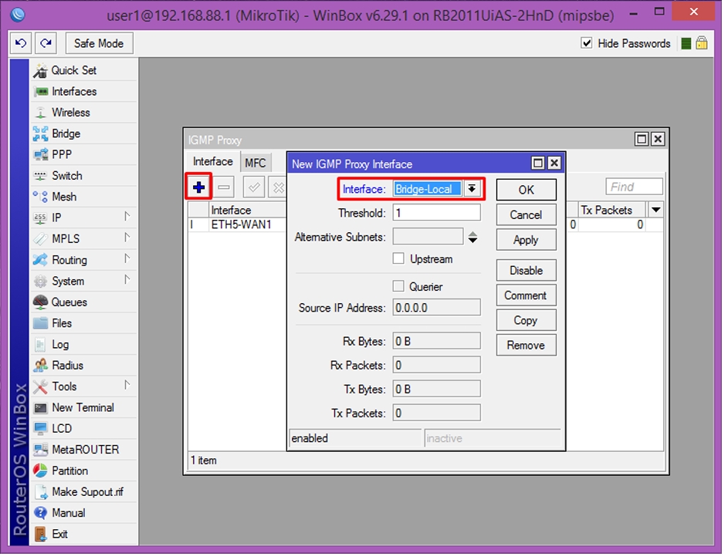
Task: Enable the Upstream checkbox
Action: tap(398, 258)
